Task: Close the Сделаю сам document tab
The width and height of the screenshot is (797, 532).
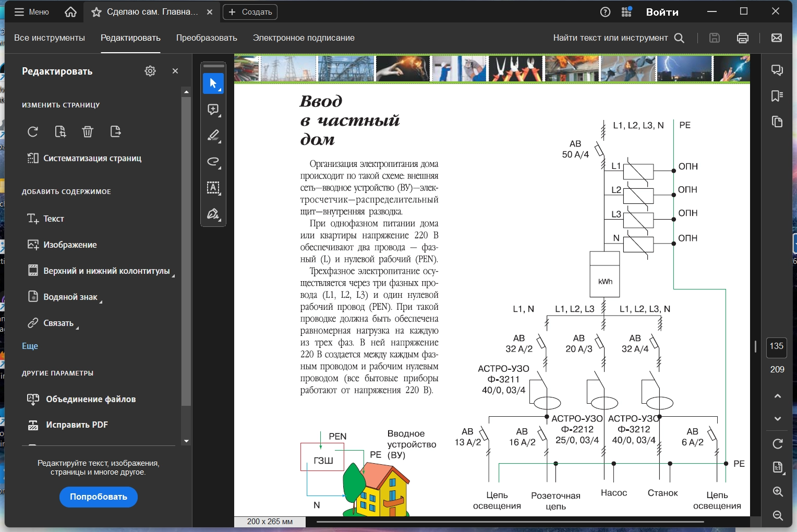Action: coord(210,12)
